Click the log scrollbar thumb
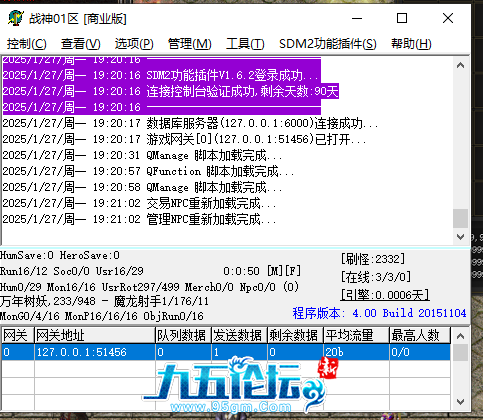The height and width of the screenshot is (420, 483). (460, 218)
